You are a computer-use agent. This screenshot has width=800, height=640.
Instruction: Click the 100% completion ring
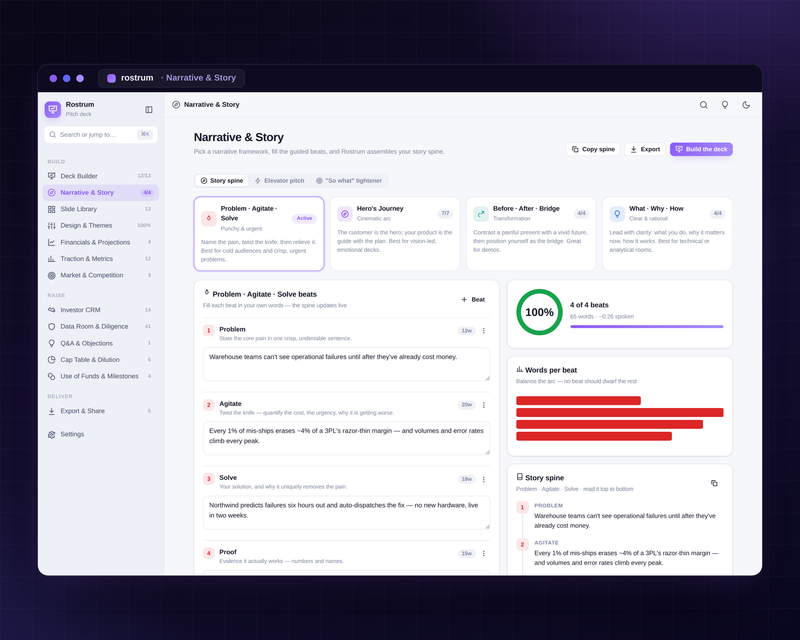539,312
